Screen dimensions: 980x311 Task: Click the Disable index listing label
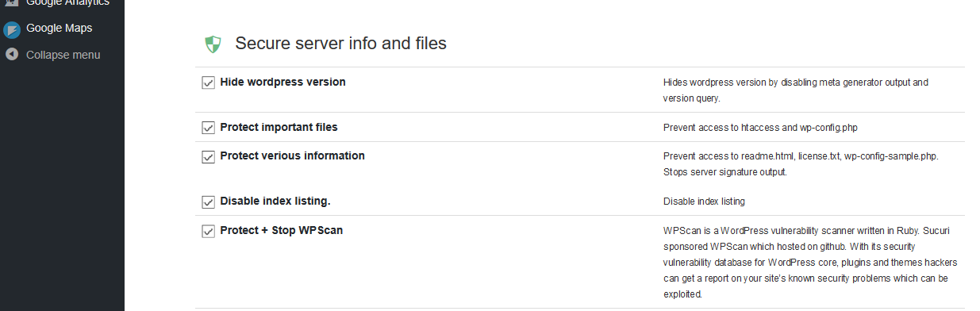pos(275,201)
